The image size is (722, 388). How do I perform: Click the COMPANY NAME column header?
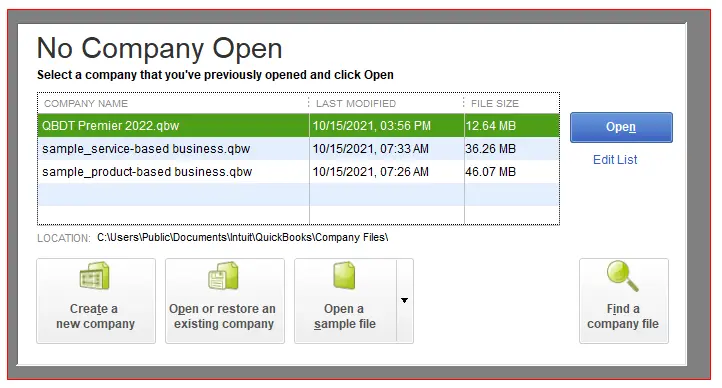tap(86, 104)
